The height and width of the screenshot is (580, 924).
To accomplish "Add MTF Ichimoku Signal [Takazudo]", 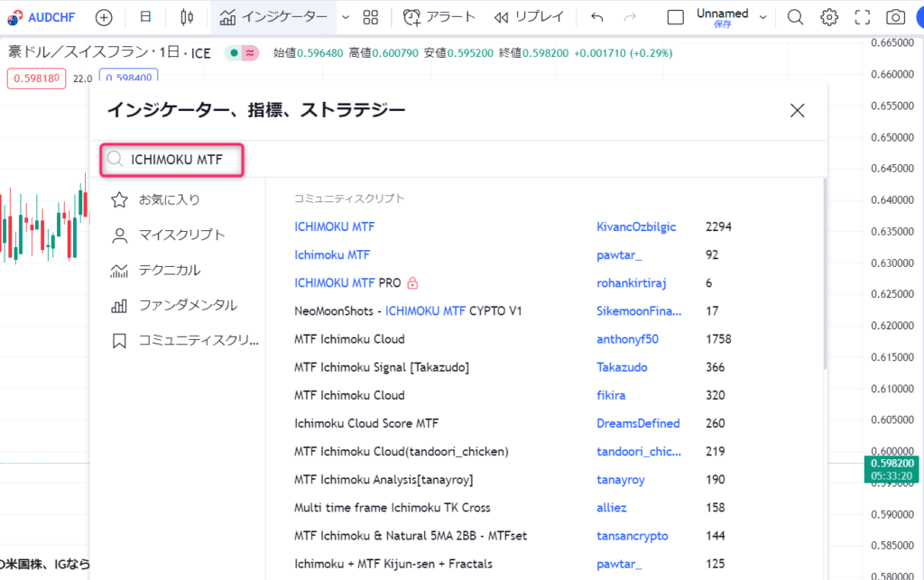I will point(382,367).
